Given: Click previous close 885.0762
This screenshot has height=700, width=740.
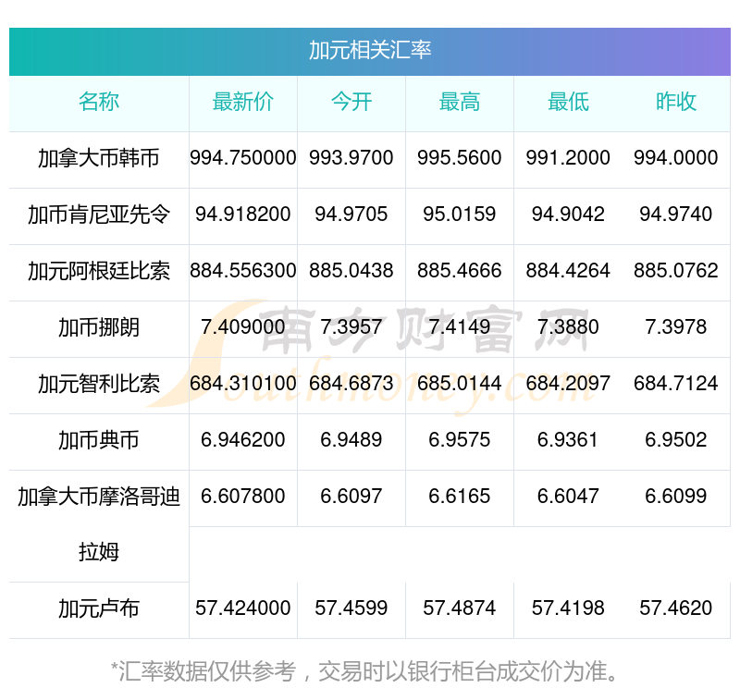Looking at the screenshot, I should (676, 271).
